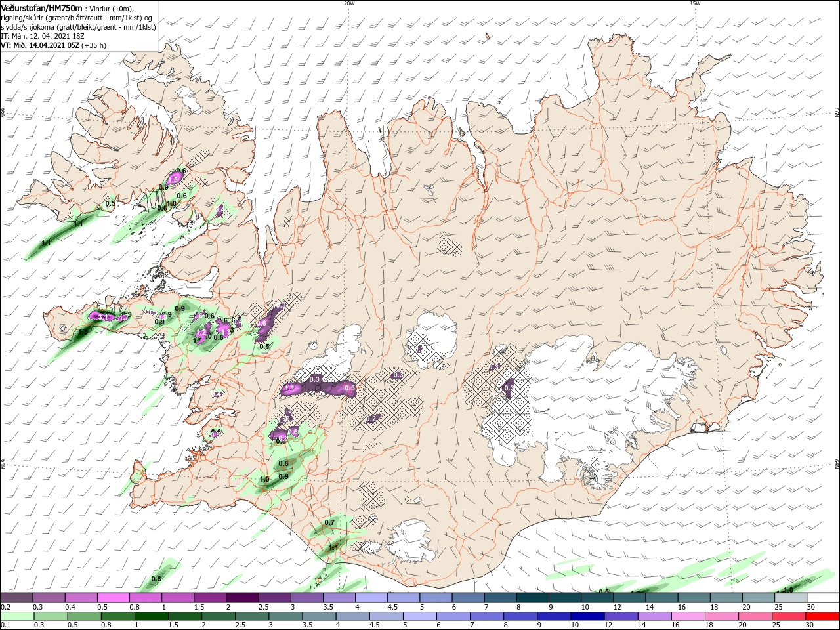Viewport: 840px width, 630px height.
Task: Pick the dark teal 8 swatch, upper legend row
Action: click(x=532, y=598)
